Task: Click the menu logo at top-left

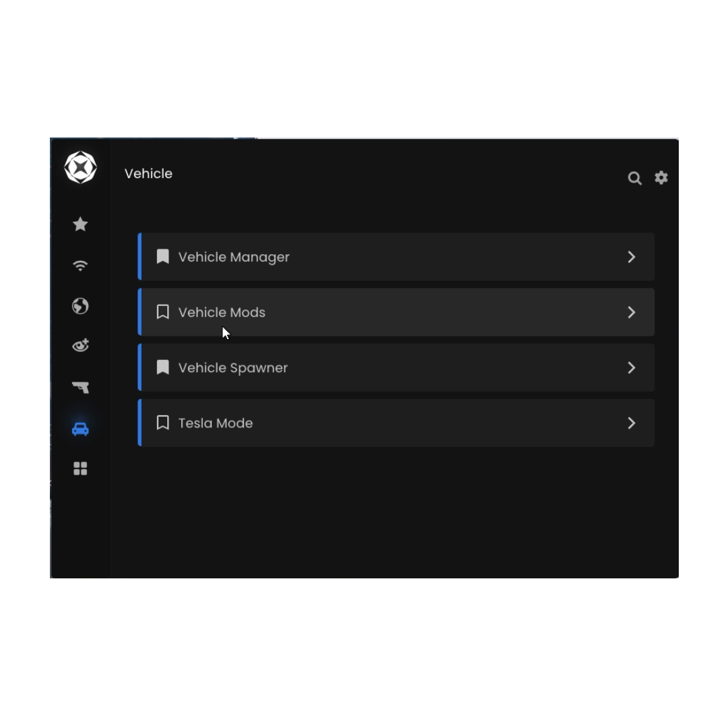Action: coord(80,167)
